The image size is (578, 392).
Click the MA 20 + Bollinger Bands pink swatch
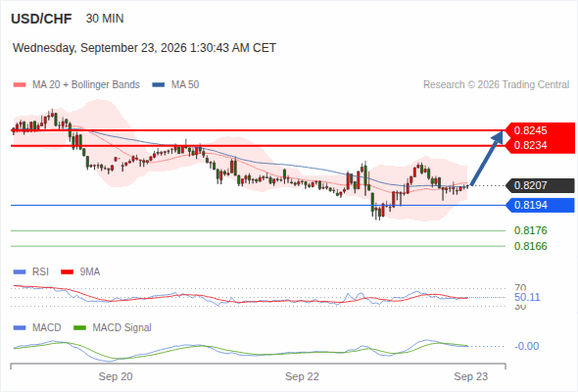pos(20,85)
